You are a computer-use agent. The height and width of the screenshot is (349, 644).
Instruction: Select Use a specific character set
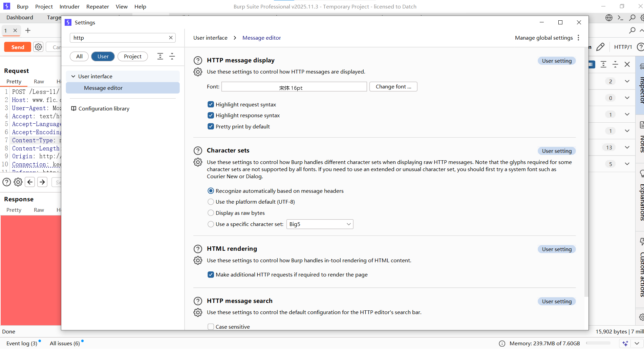(211, 224)
